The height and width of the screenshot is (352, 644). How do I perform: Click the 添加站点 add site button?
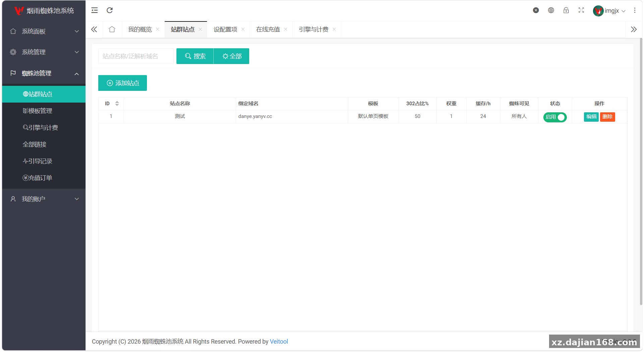pyautogui.click(x=122, y=83)
